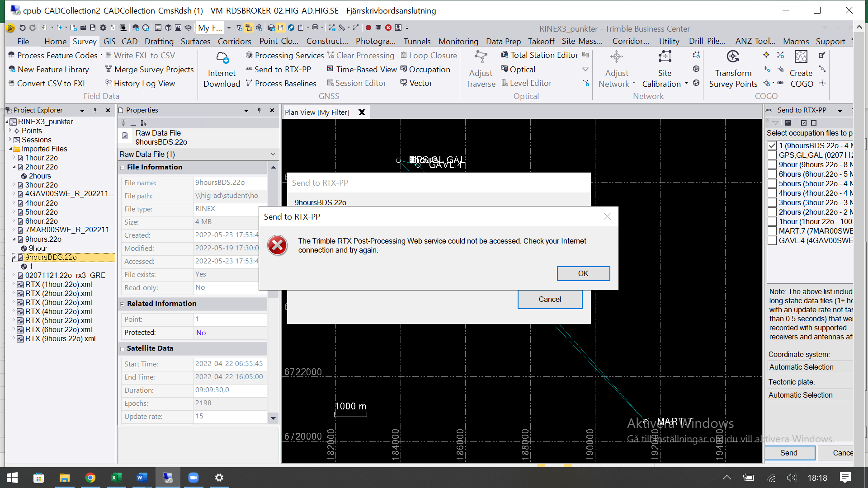
Task: Start Site Calibration
Action: click(664, 72)
